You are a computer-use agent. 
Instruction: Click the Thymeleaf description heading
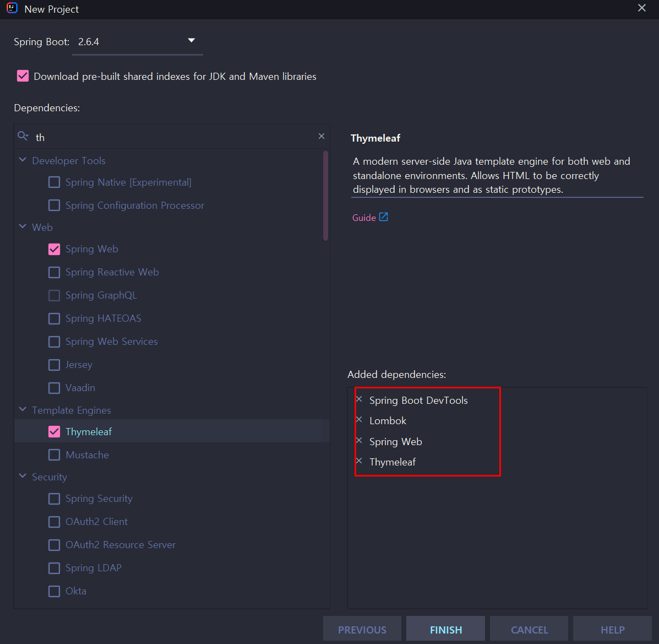[375, 138]
